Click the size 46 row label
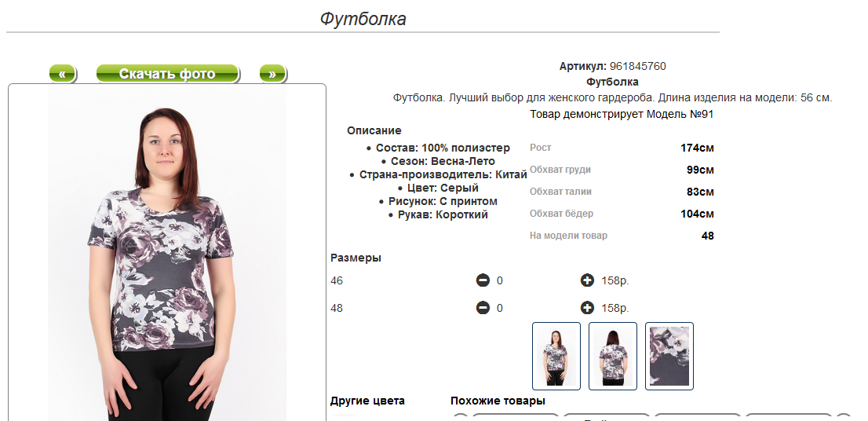 pos(337,281)
